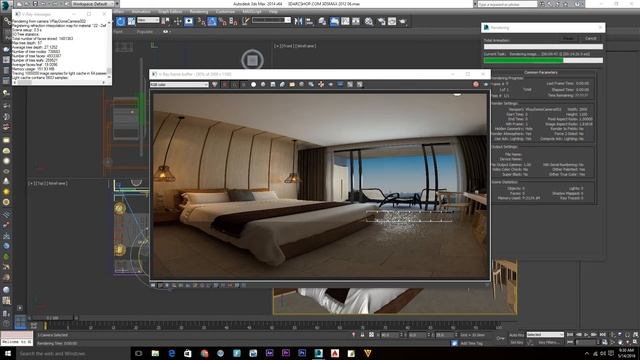Select the Select and Rotate tool

[x=120, y=21]
